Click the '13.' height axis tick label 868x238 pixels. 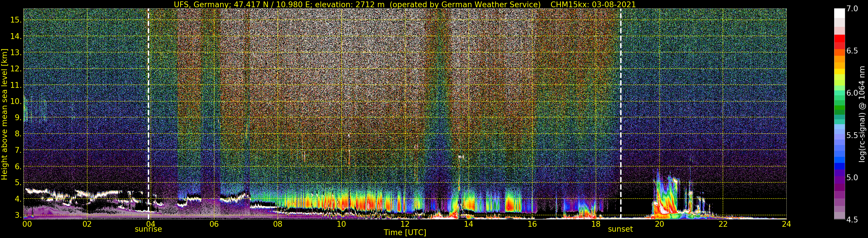(x=16, y=53)
